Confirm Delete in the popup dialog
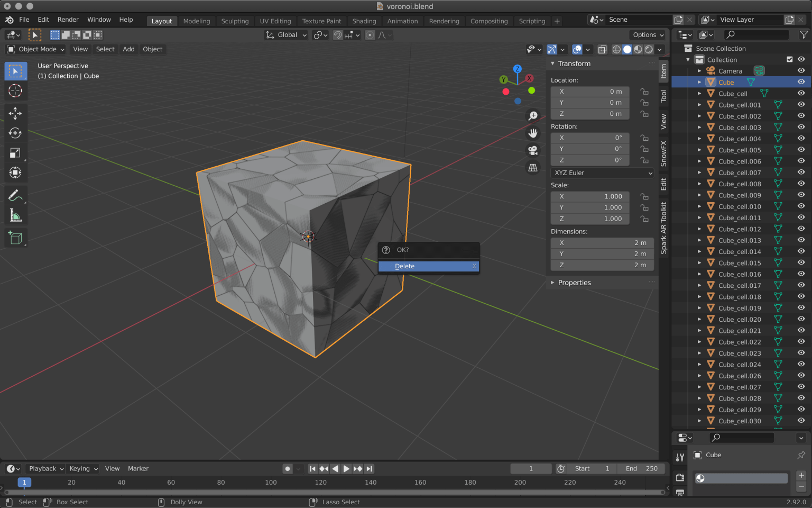This screenshot has height=508, width=812. [x=428, y=266]
